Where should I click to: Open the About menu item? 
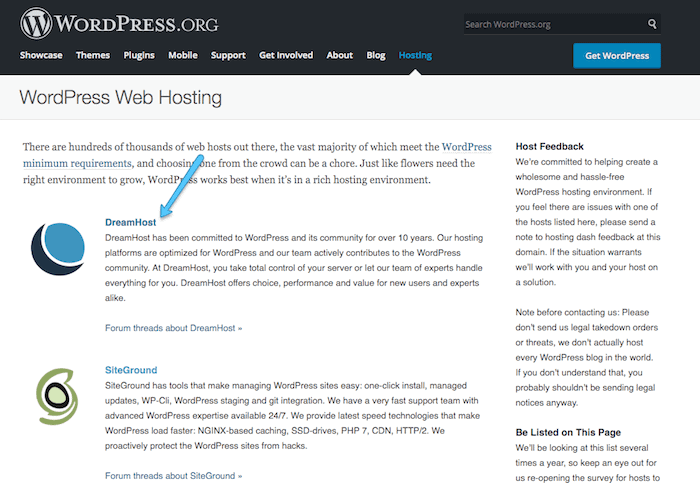339,55
